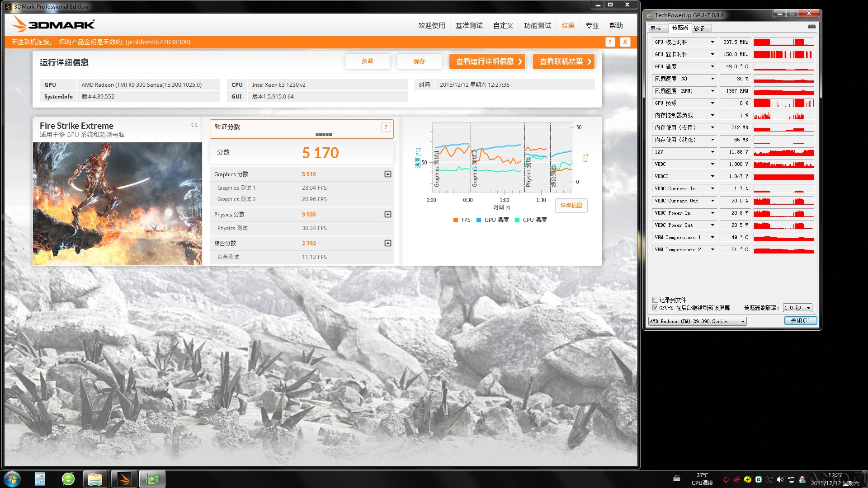Collapse the 综合分数 section

(x=387, y=243)
